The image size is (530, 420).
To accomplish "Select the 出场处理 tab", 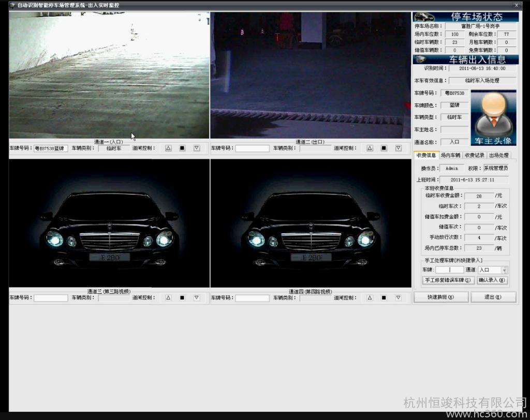I will [x=499, y=155].
